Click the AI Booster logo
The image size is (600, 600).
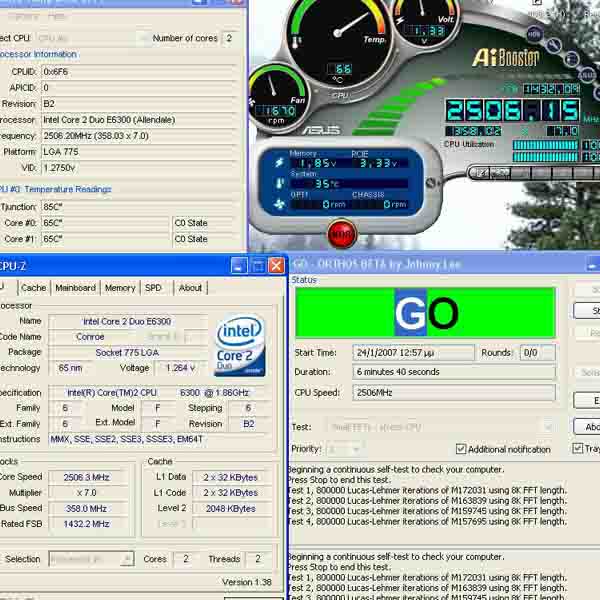[506, 58]
